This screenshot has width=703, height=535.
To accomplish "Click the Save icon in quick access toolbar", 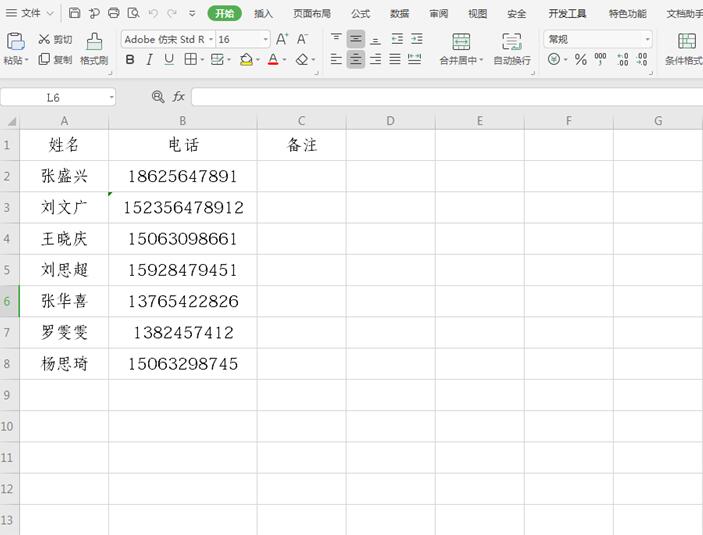I will pyautogui.click(x=74, y=13).
